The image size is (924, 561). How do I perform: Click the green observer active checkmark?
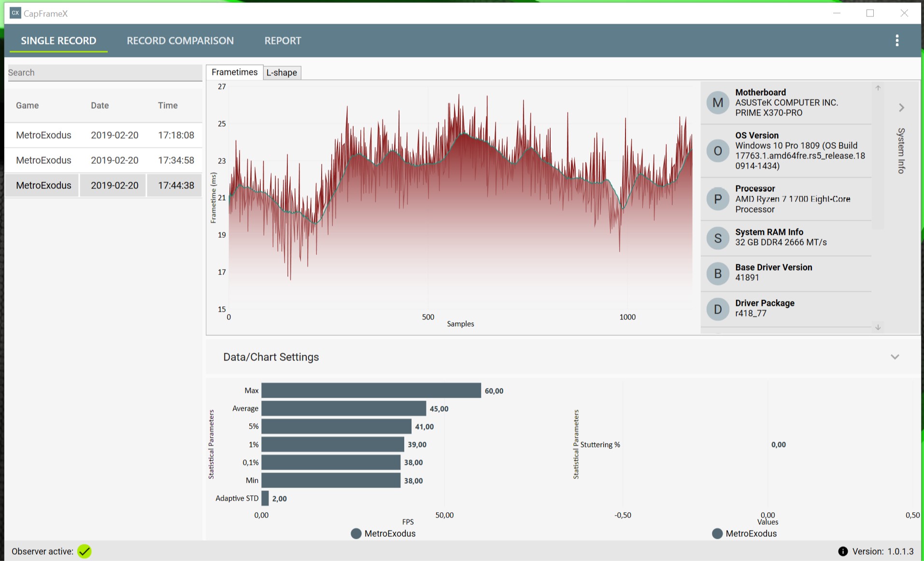pyautogui.click(x=85, y=551)
